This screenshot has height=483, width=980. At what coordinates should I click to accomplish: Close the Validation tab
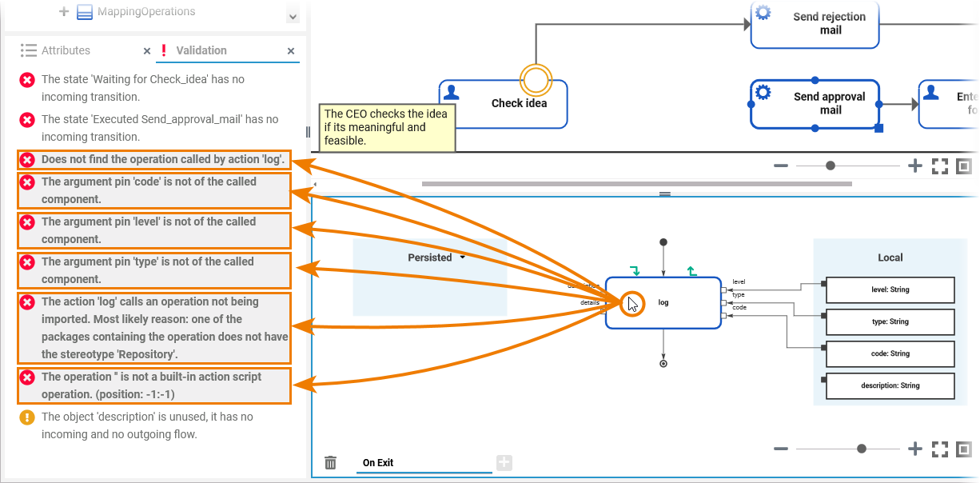[291, 50]
